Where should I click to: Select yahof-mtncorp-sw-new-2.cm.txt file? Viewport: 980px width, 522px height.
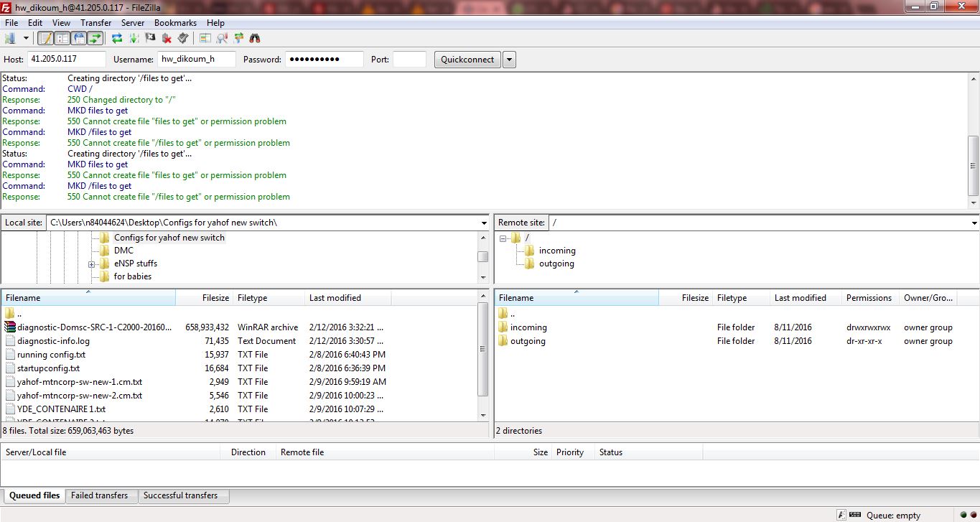click(80, 396)
